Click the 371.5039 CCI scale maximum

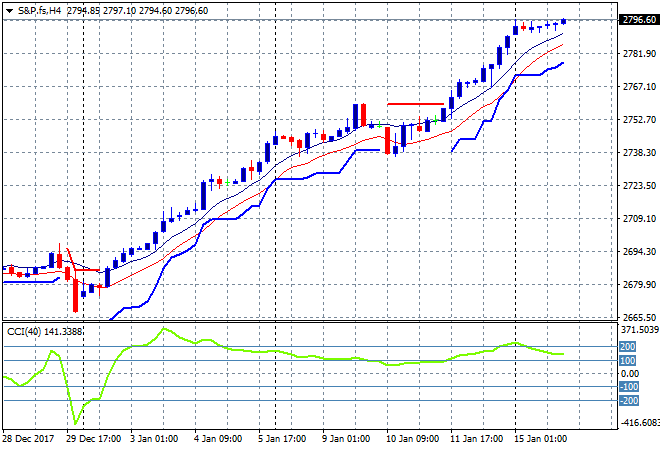[x=639, y=330]
